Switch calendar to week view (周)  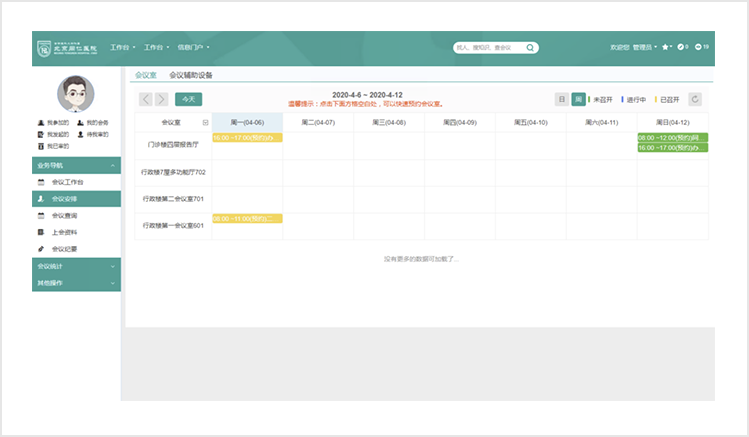click(x=578, y=99)
